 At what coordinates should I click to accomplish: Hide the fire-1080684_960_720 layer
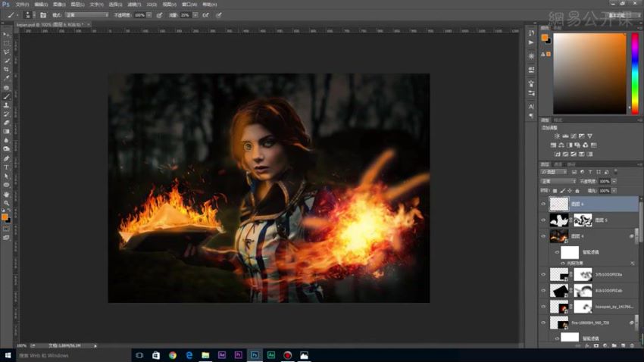[x=543, y=323]
